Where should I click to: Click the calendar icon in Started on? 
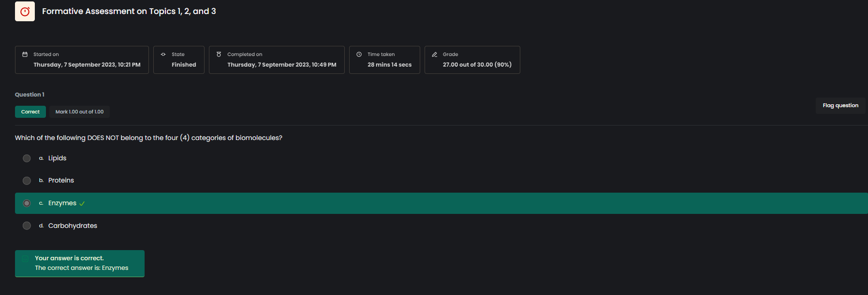(x=25, y=55)
